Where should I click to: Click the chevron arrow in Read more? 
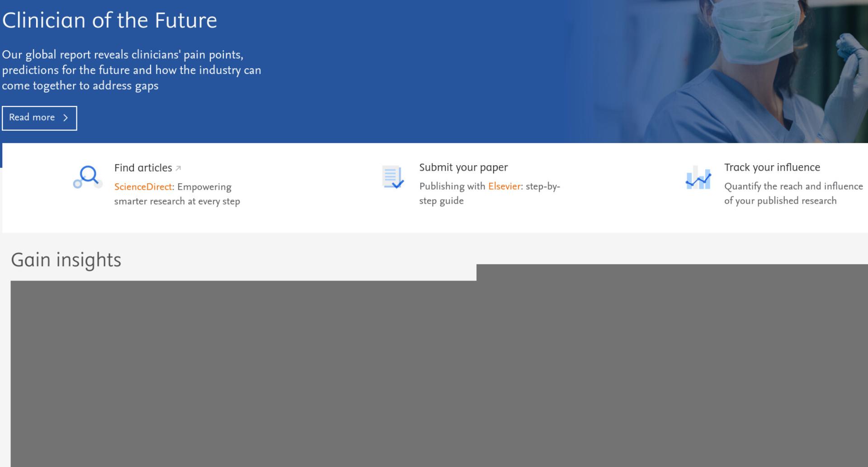click(x=66, y=118)
